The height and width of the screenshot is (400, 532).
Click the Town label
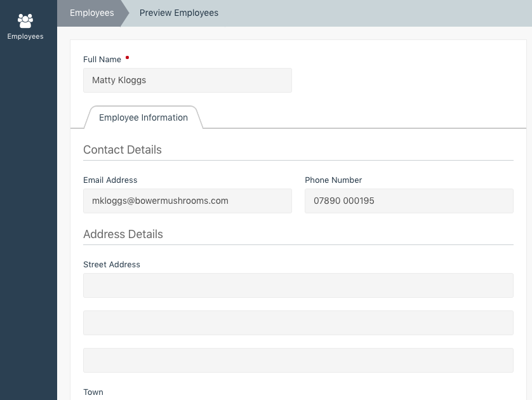pyautogui.click(x=93, y=392)
